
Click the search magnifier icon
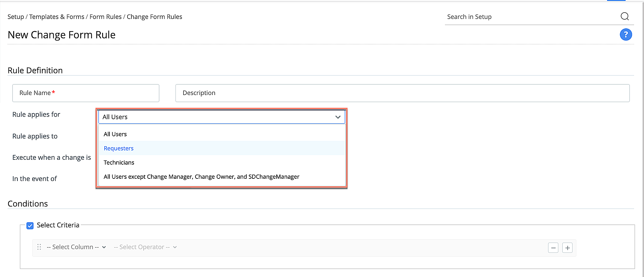coord(624,16)
